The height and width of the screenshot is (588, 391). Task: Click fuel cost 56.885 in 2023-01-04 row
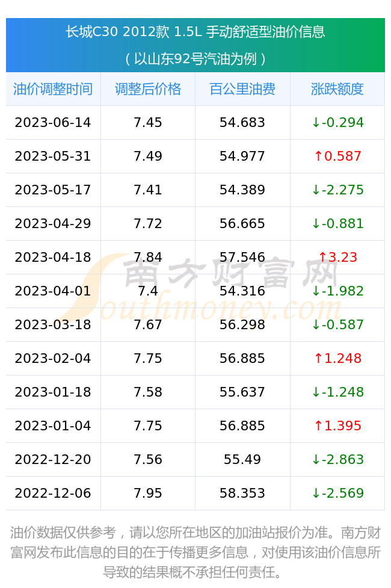click(x=242, y=426)
